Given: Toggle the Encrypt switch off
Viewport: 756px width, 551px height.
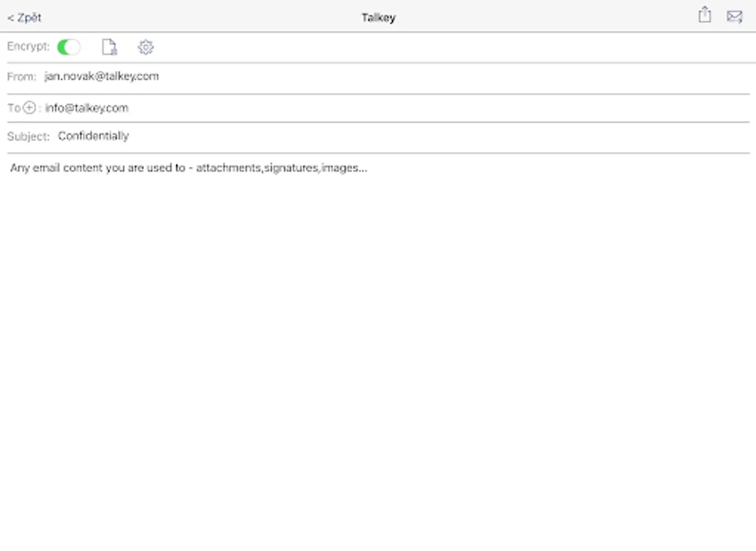Looking at the screenshot, I should (69, 47).
